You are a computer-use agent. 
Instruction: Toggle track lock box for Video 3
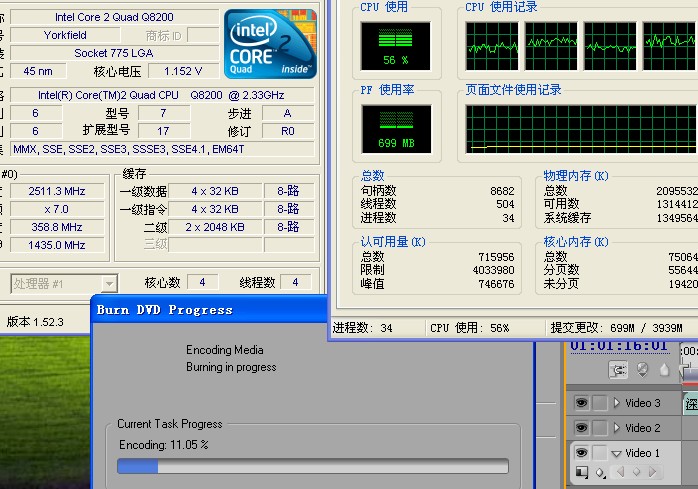[600, 403]
